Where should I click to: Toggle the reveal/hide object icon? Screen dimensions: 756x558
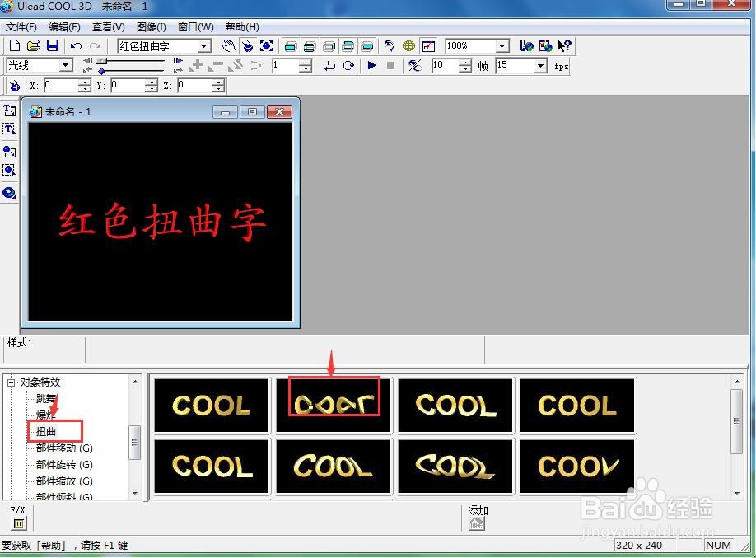point(414,65)
